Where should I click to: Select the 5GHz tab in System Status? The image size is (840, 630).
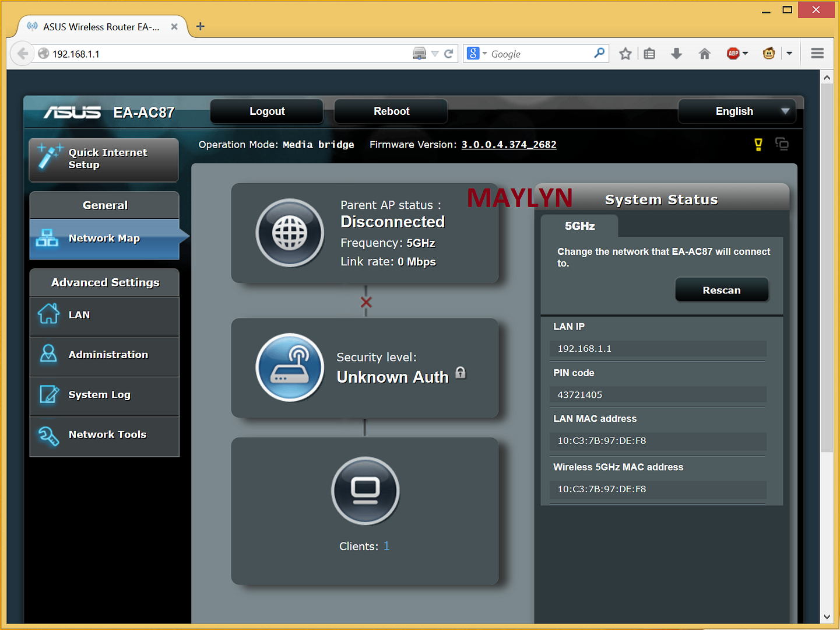click(579, 226)
